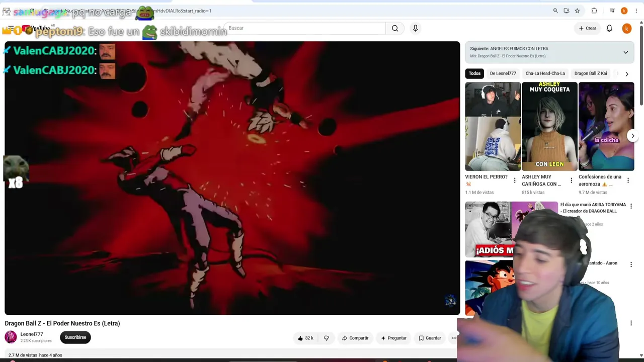
Task: Open the Chrome three-dot menu
Action: (x=636, y=11)
